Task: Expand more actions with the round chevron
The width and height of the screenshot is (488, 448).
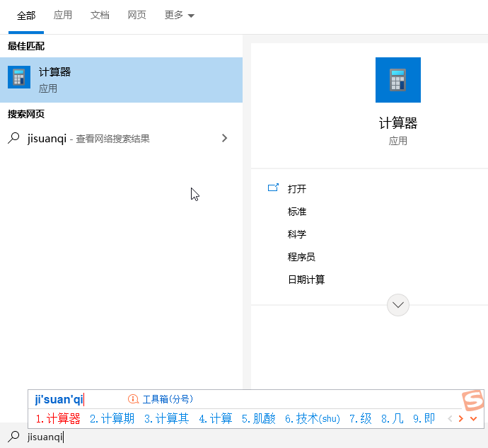Action: coord(397,305)
